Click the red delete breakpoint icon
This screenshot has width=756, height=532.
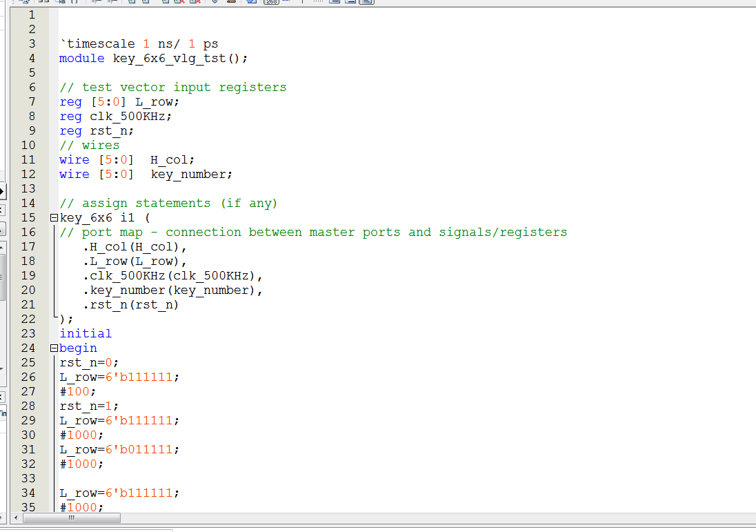pyautogui.click(x=196, y=3)
